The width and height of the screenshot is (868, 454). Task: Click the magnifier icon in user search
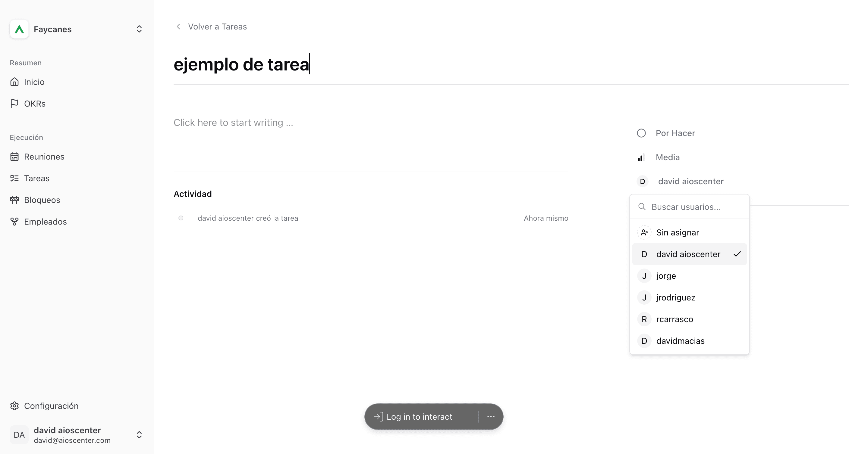coord(642,207)
